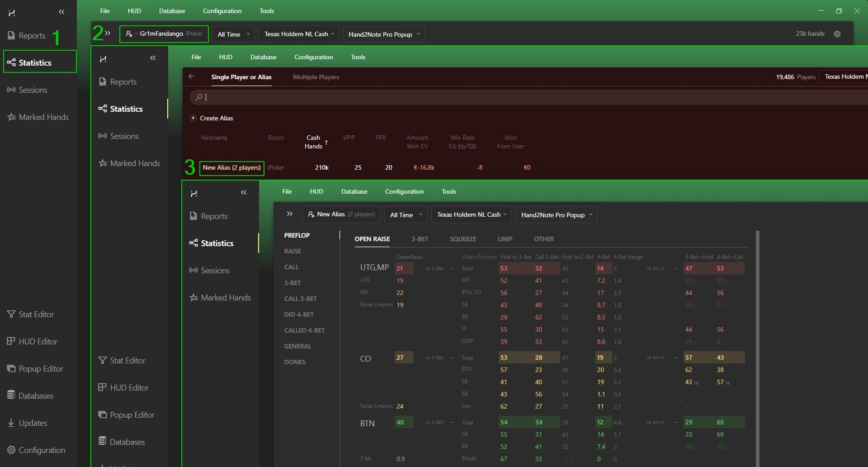
Task: Select CALL 3-BET in the category list
Action: tap(300, 299)
